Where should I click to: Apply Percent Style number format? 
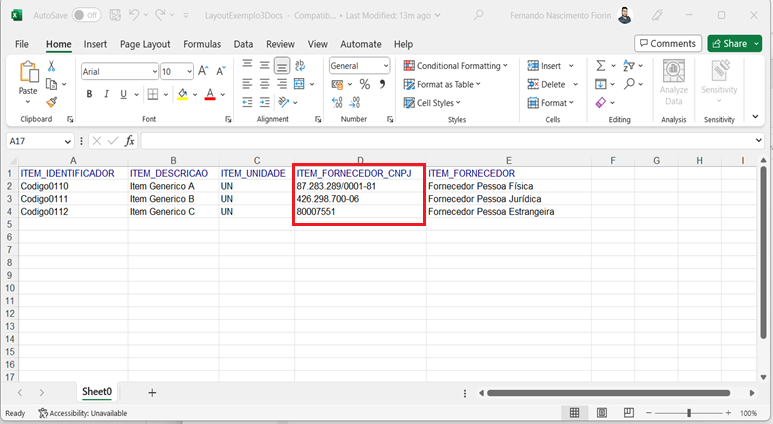(365, 85)
